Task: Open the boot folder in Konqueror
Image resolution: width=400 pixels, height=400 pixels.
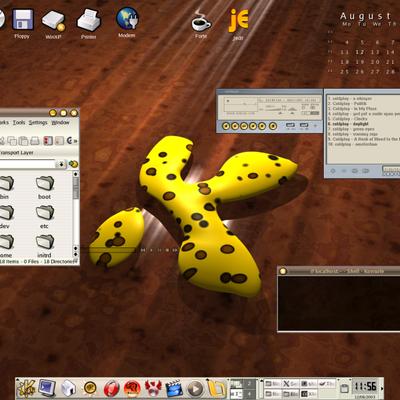Action: tap(45, 188)
